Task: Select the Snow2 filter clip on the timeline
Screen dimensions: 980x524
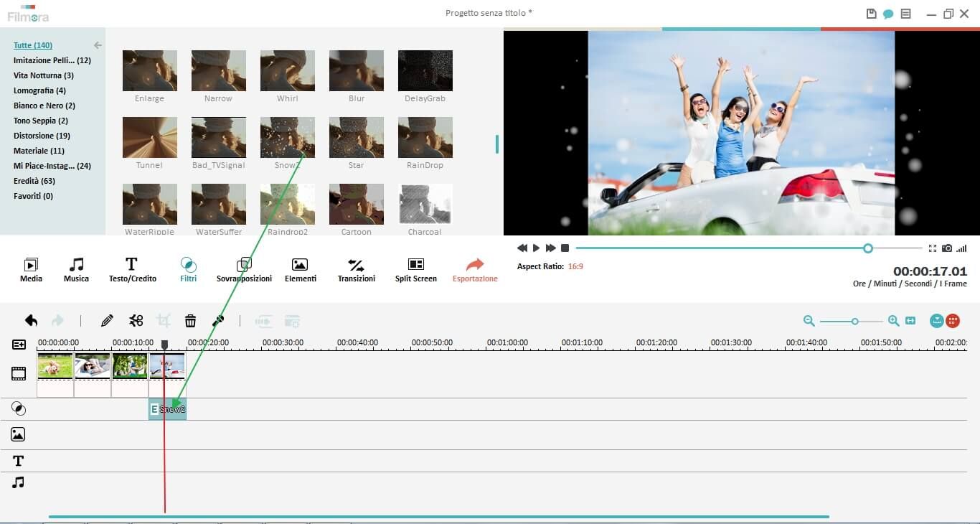Action: tap(167, 409)
